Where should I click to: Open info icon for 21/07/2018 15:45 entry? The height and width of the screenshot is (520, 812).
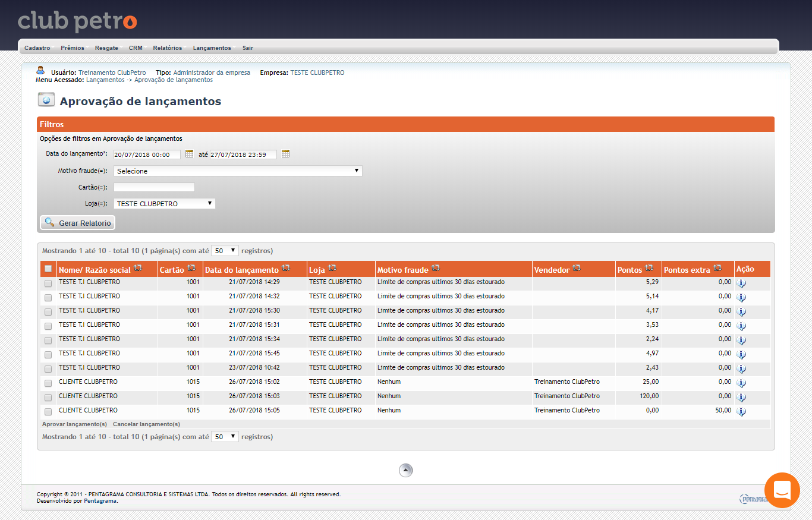[741, 354]
